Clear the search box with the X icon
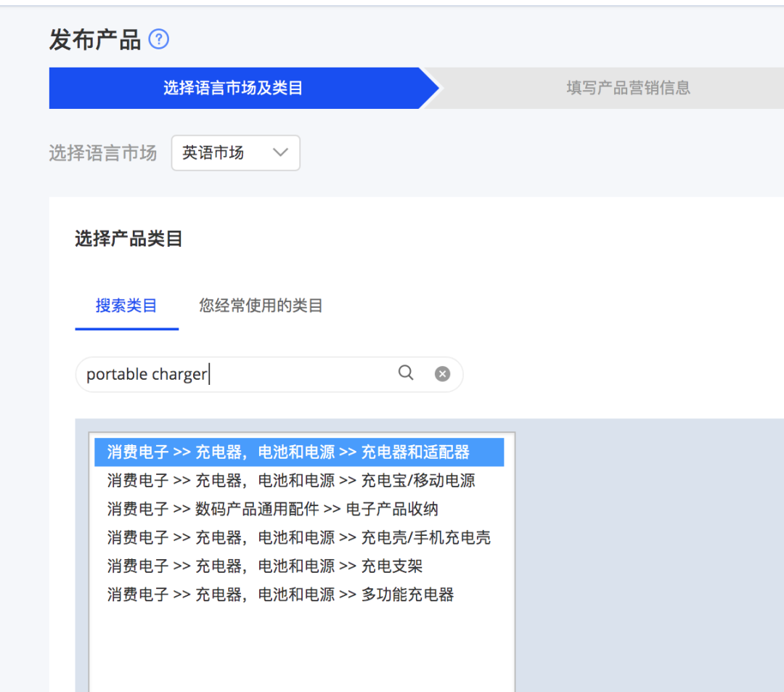The height and width of the screenshot is (692, 784). tap(442, 373)
